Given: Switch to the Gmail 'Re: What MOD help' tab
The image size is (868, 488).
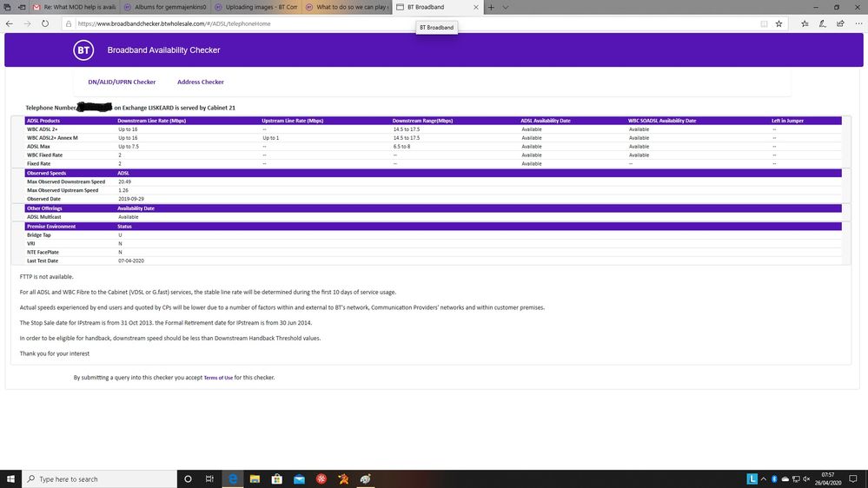Looking at the screenshot, I should point(74,7).
